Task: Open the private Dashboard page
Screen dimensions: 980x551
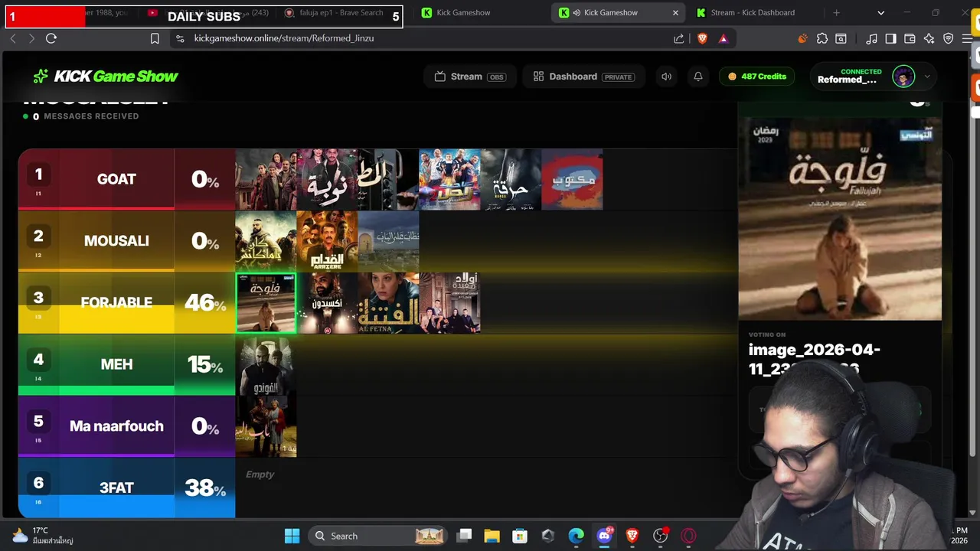Action: click(x=583, y=77)
